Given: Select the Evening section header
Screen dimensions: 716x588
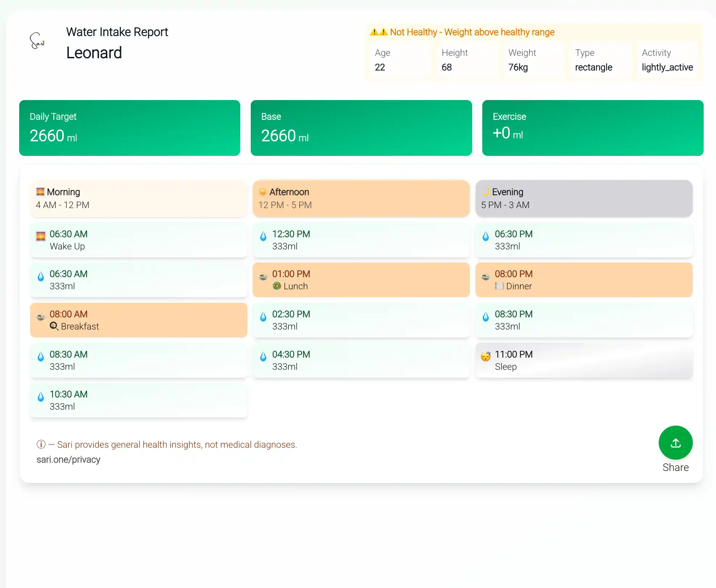Looking at the screenshot, I should (583, 199).
